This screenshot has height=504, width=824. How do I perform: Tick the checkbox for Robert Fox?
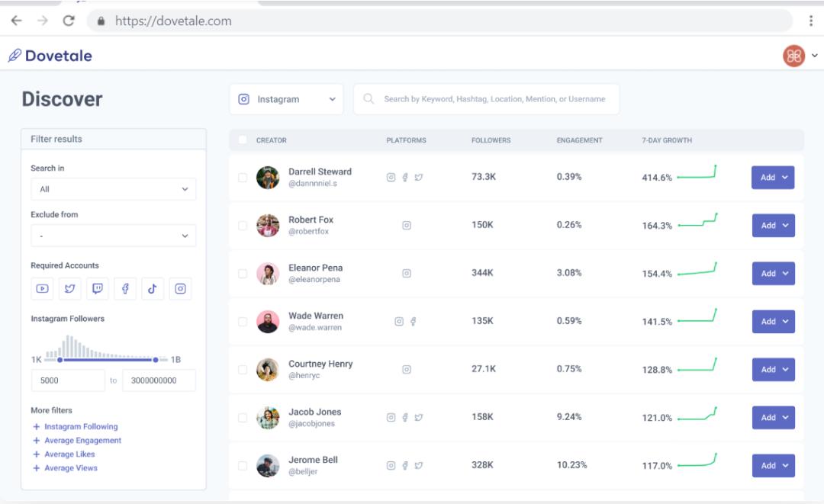[243, 226]
